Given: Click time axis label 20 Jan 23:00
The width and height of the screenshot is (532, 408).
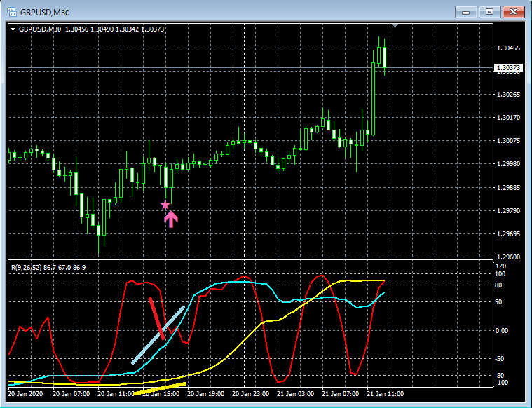Looking at the screenshot, I should coord(250,394).
